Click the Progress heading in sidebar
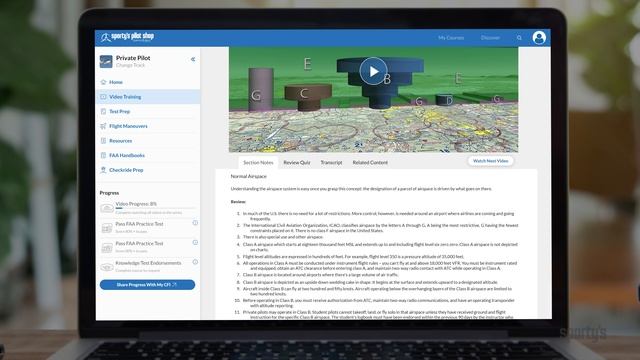The width and height of the screenshot is (640, 360). pyautogui.click(x=109, y=193)
